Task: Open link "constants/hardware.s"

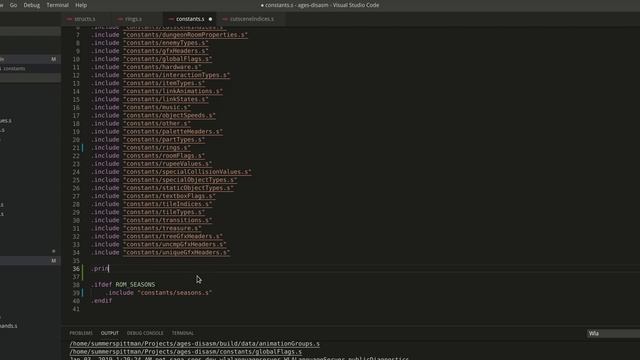Action: [162, 67]
